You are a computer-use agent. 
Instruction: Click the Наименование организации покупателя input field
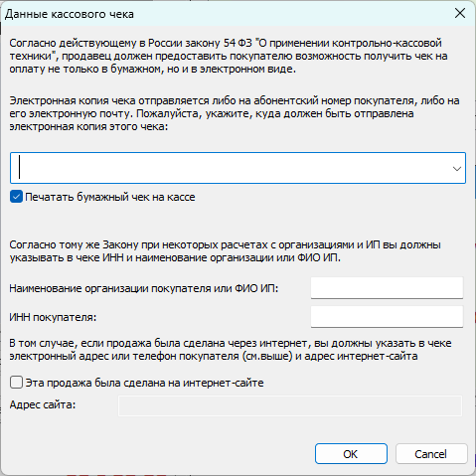coord(387,288)
